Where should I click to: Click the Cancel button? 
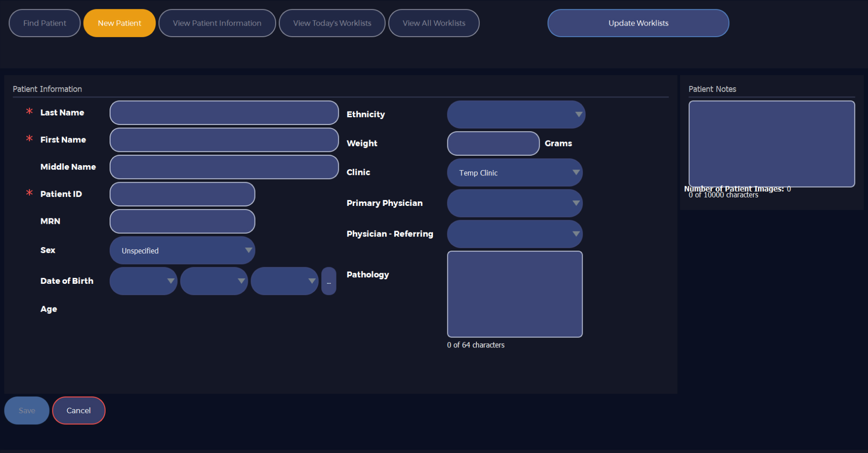pyautogui.click(x=79, y=410)
